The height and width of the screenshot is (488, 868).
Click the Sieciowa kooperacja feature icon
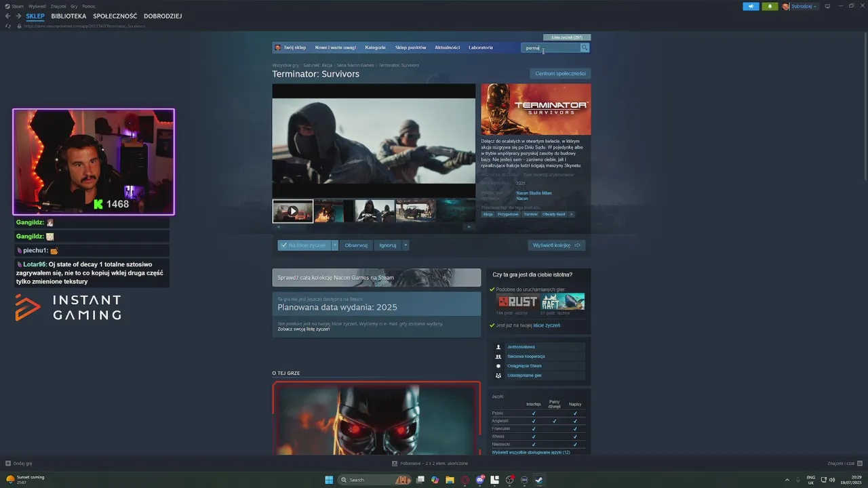coord(498,357)
